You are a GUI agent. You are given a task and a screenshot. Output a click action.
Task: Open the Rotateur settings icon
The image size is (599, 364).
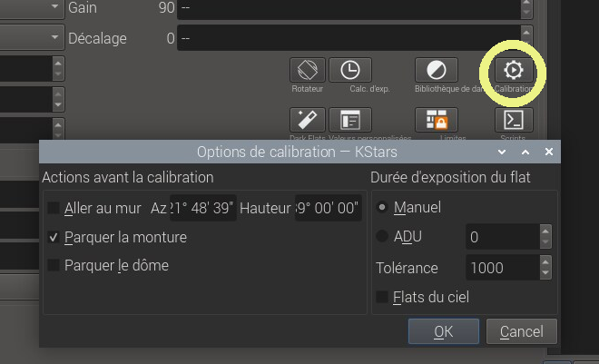(x=308, y=70)
